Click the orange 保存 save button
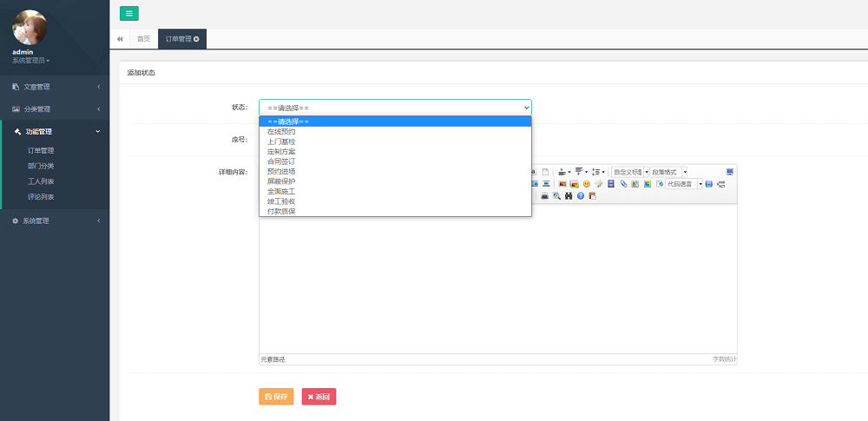This screenshot has width=868, height=421. click(x=276, y=397)
